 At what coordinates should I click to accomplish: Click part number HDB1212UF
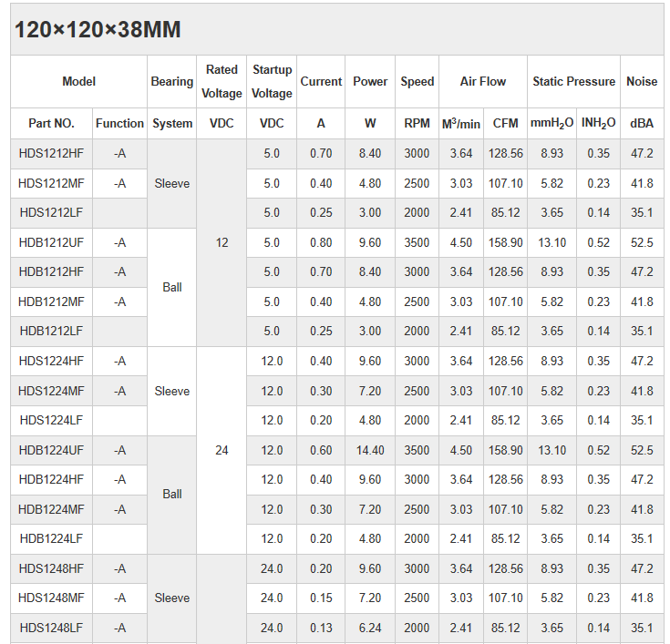click(51, 243)
